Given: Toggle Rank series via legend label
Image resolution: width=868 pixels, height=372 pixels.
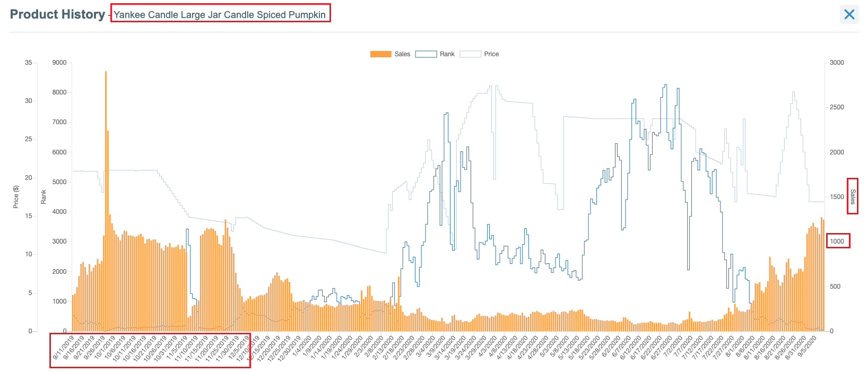Looking at the screenshot, I should coord(447,54).
